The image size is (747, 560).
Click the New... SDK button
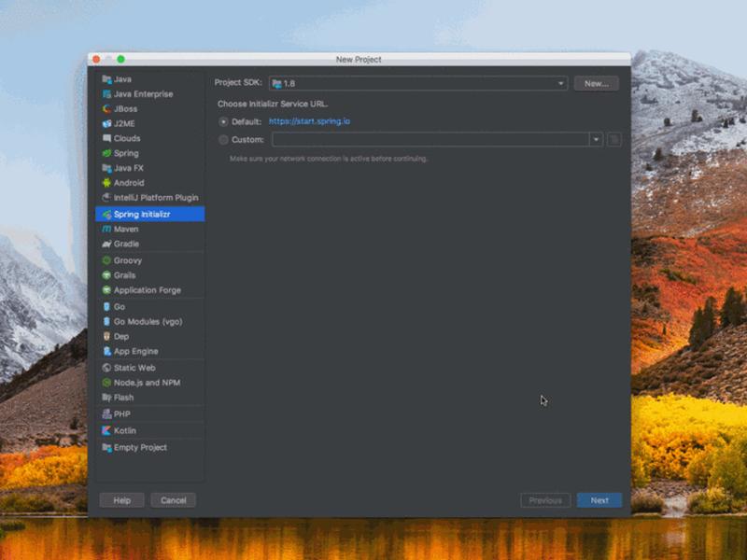tap(596, 83)
